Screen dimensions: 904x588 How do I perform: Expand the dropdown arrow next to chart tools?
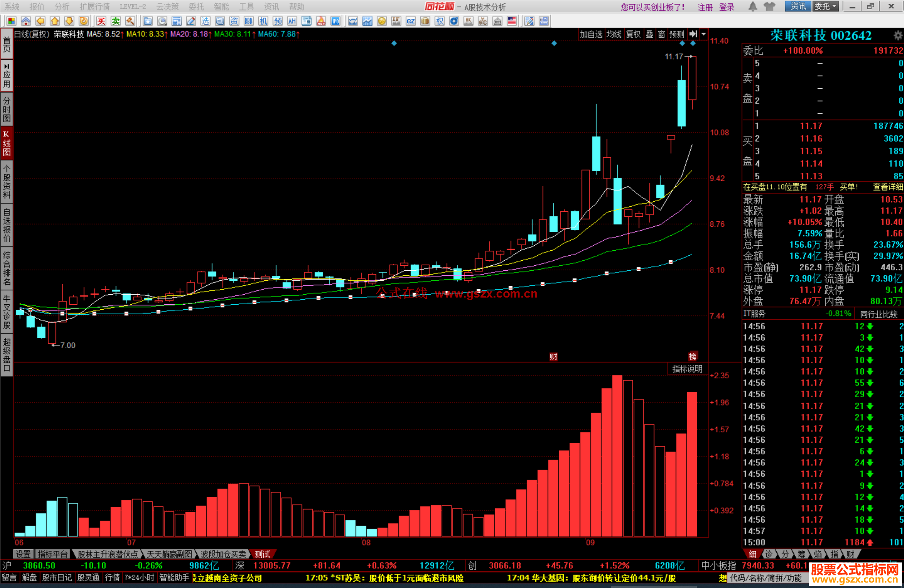[704, 34]
